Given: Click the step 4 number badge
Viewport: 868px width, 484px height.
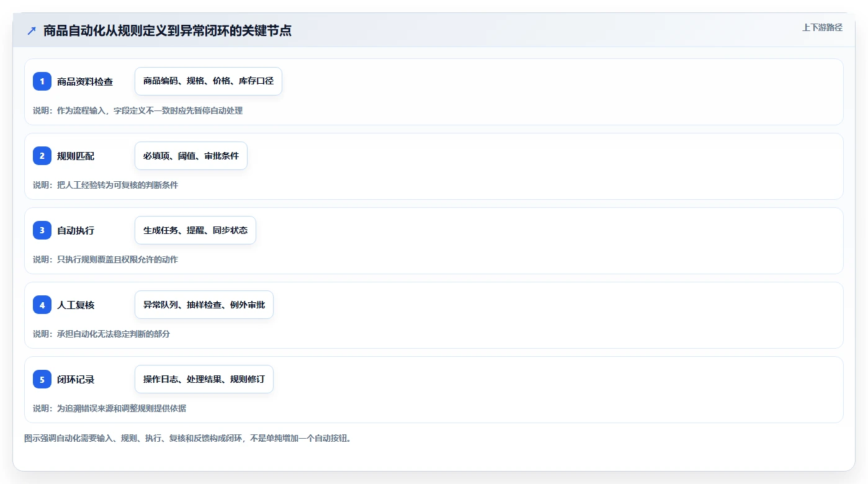Looking at the screenshot, I should [x=42, y=305].
